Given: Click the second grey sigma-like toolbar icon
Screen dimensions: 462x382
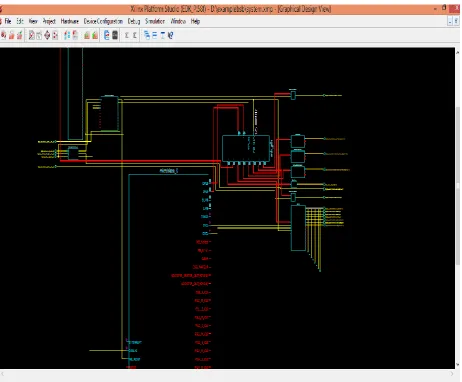Looking at the screenshot, I should click(x=135, y=35).
